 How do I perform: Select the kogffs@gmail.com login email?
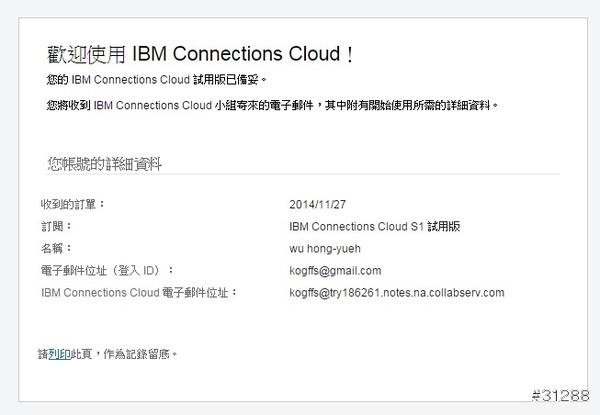point(334,270)
